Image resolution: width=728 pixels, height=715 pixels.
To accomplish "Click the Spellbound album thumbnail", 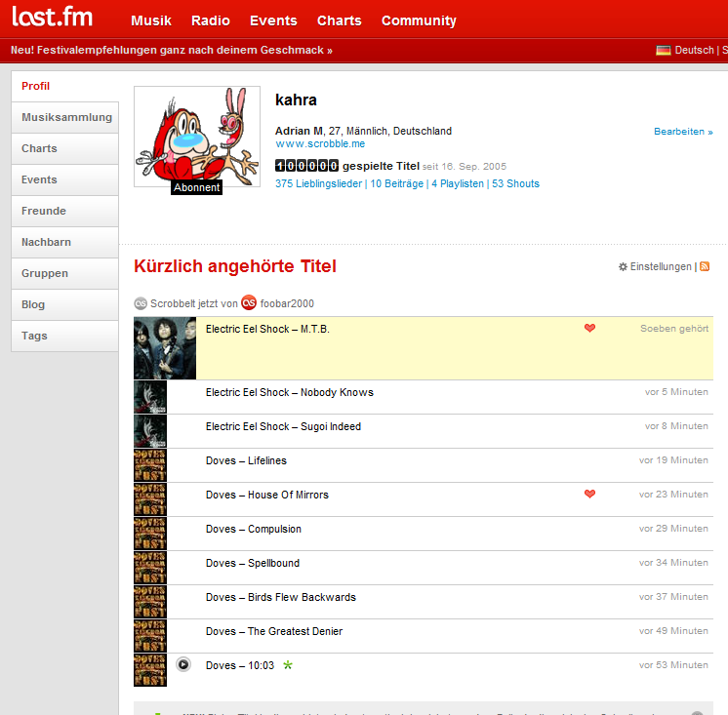I will click(x=150, y=568).
